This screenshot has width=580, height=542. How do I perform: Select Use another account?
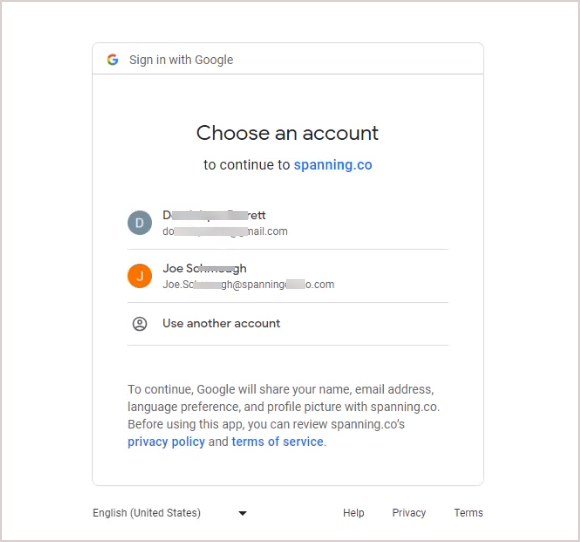288,324
